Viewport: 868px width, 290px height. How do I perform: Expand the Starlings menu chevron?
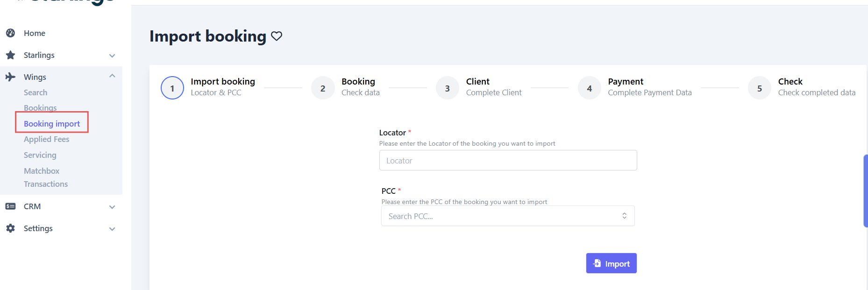112,56
